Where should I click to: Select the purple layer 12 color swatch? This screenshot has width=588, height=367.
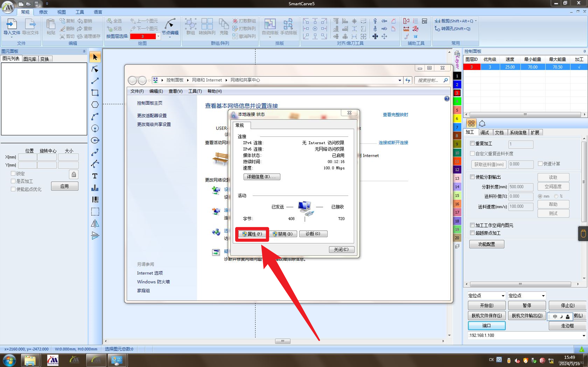click(x=457, y=169)
